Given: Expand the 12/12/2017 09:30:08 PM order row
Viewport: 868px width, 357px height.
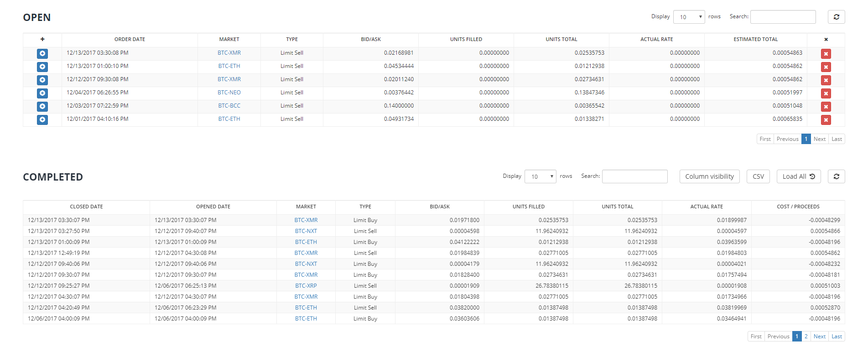Looking at the screenshot, I should pos(42,80).
